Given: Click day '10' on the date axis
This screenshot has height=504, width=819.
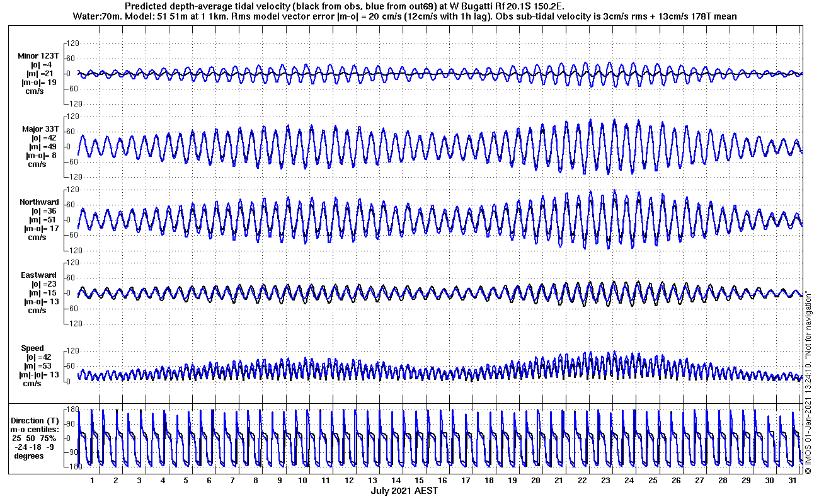Looking at the screenshot, I should point(302,480).
